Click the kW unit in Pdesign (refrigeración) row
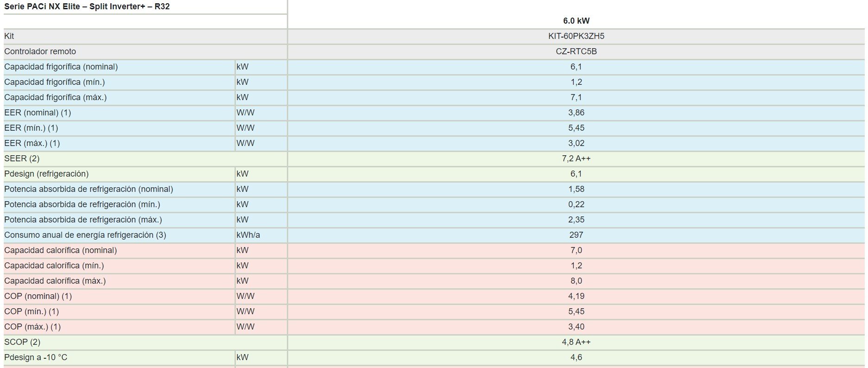This screenshot has height=368, width=868. (x=242, y=174)
